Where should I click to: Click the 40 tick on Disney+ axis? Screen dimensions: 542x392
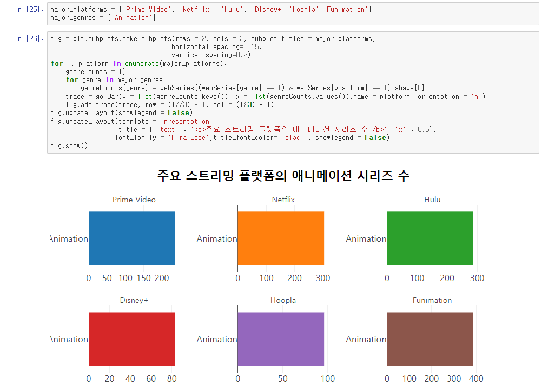[x=130, y=378]
